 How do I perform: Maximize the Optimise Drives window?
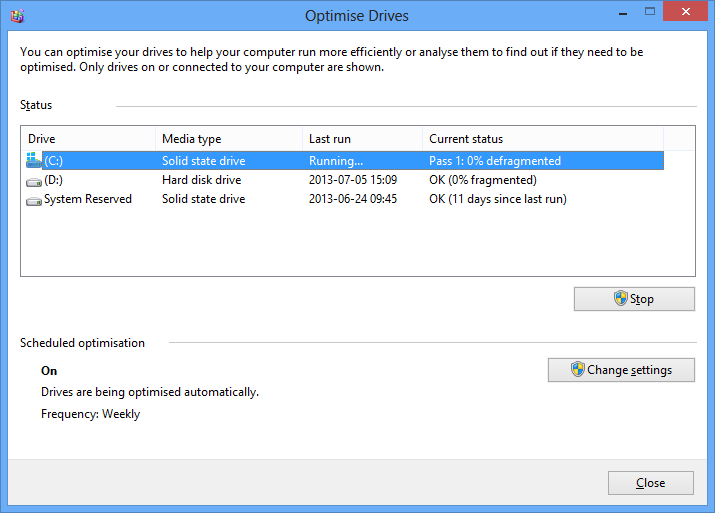pos(650,12)
